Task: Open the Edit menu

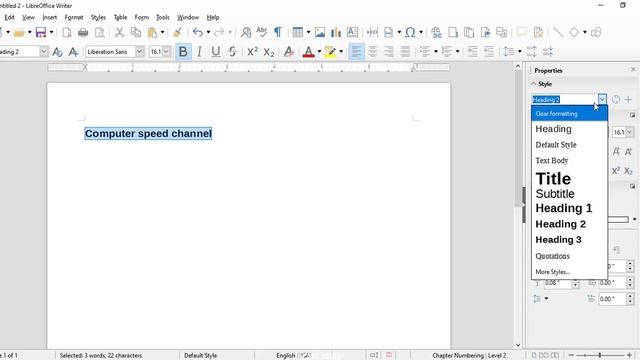Action: pos(9,17)
